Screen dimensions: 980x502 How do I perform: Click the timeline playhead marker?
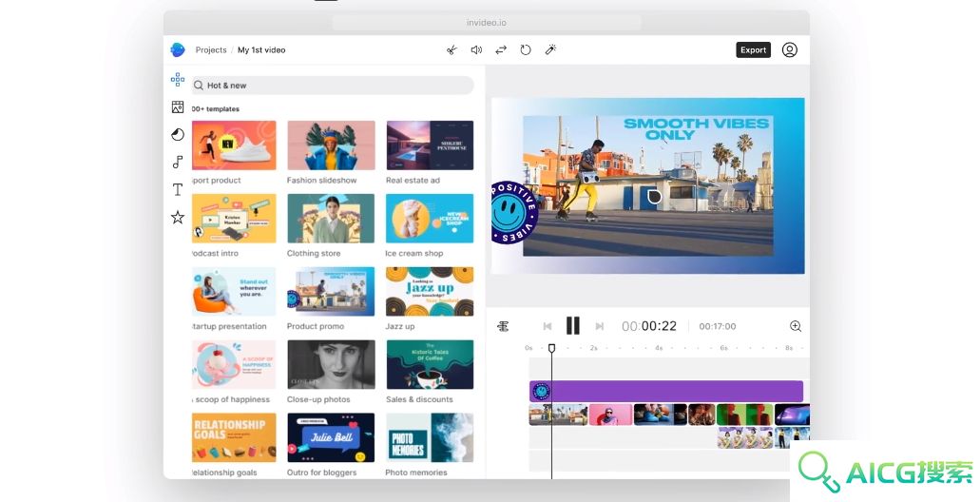point(551,348)
